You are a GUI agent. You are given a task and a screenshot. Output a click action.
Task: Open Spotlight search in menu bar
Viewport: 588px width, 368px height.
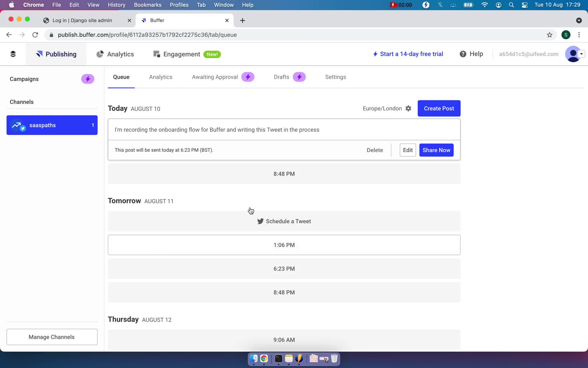[511, 5]
